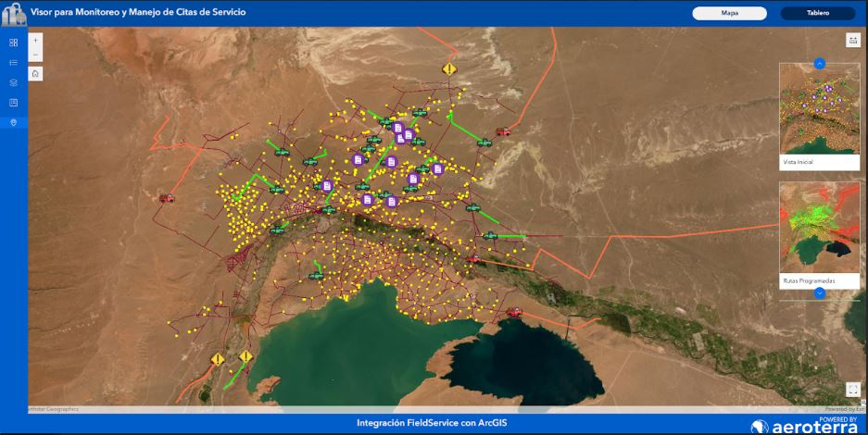The width and height of the screenshot is (868, 435).
Task: Click the app logo in header
Action: click(13, 13)
